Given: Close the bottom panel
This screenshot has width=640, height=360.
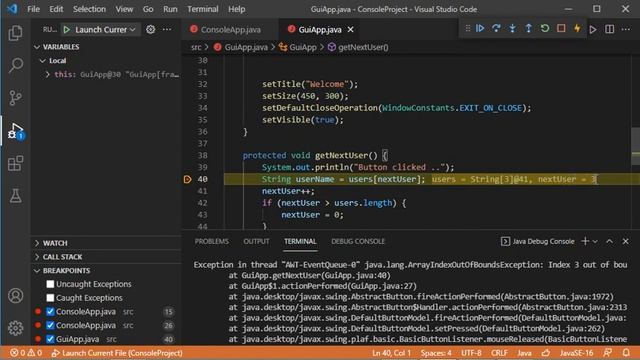Looking at the screenshot, I should tap(626, 241).
